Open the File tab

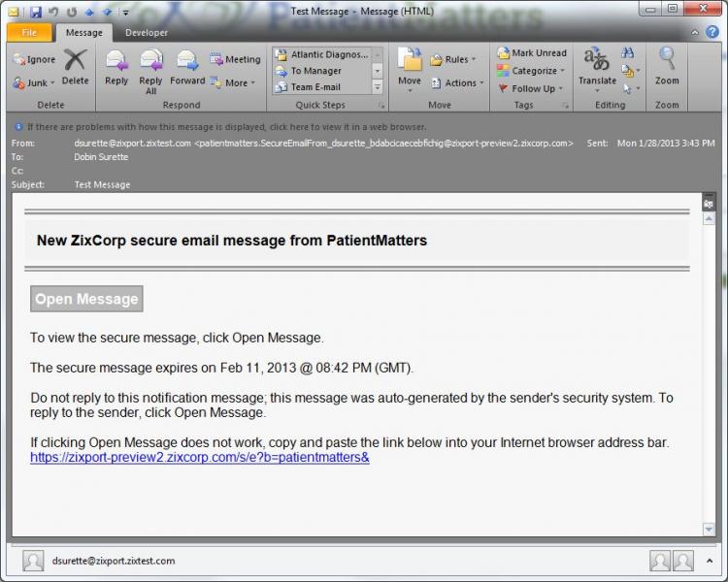(x=29, y=32)
